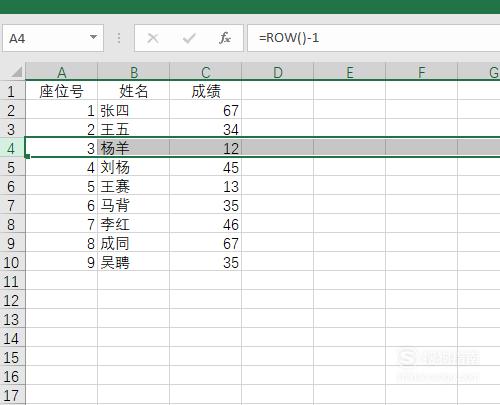Click the formula bar containing =ROW()-1

coord(373,38)
